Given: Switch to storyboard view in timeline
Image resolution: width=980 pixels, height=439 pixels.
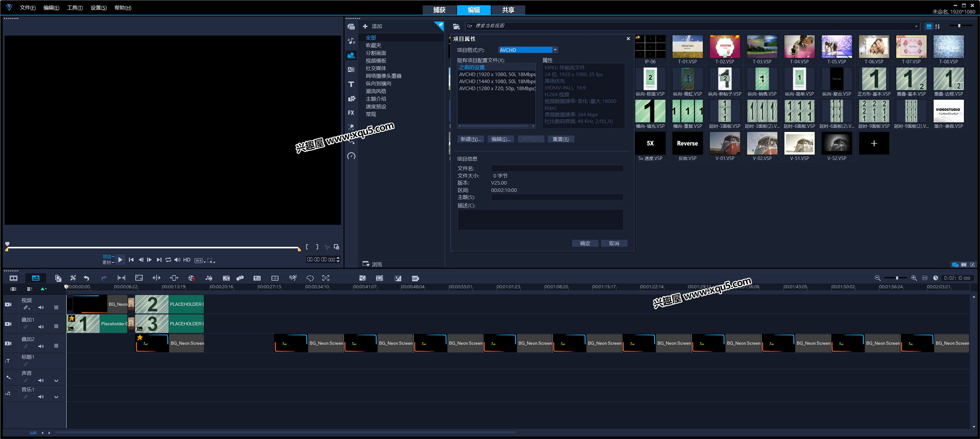Looking at the screenshot, I should [x=13, y=278].
